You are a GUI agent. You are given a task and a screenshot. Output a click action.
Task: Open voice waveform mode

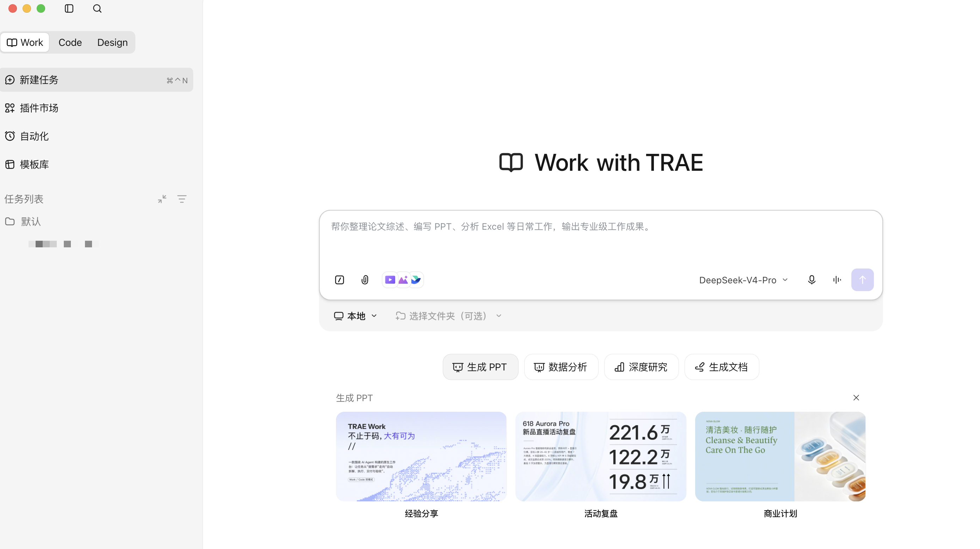[x=837, y=280]
